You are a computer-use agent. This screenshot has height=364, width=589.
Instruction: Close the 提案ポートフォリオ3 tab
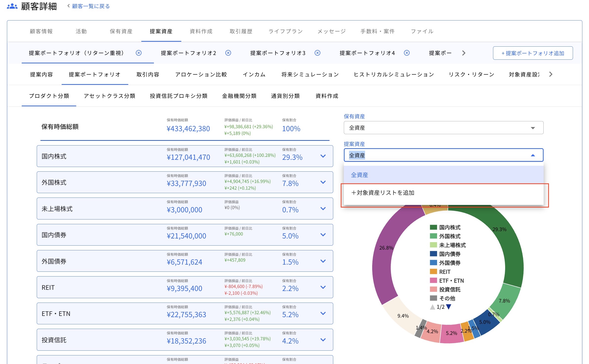click(x=317, y=53)
